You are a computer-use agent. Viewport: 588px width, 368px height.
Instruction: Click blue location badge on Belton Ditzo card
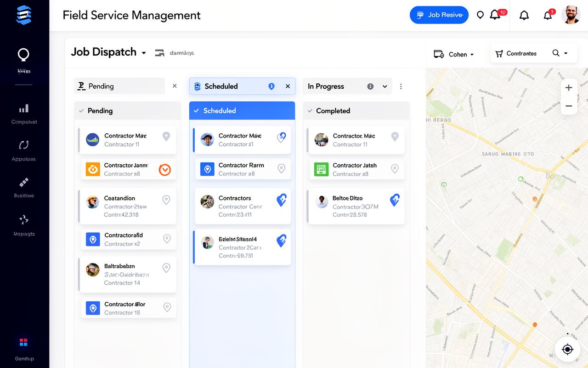pyautogui.click(x=395, y=200)
